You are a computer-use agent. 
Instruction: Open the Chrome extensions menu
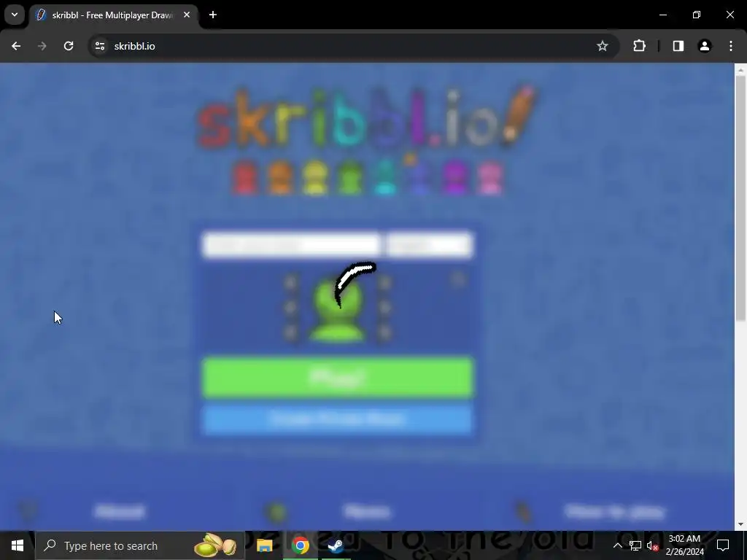click(x=639, y=46)
